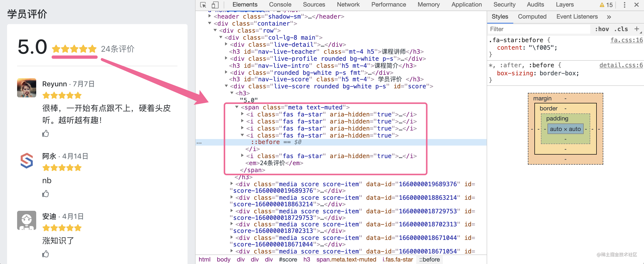The image size is (644, 264).
Task: Collapse the col-lg-8 main node
Action: [x=221, y=37]
